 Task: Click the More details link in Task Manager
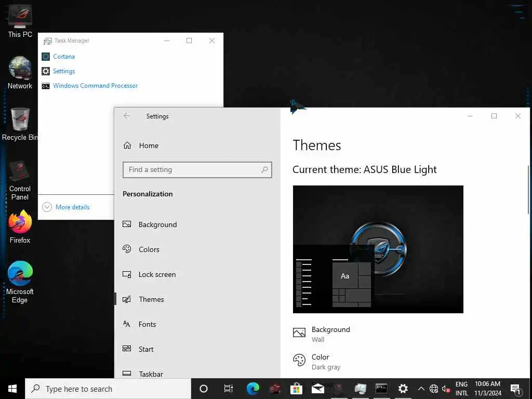[73, 207]
